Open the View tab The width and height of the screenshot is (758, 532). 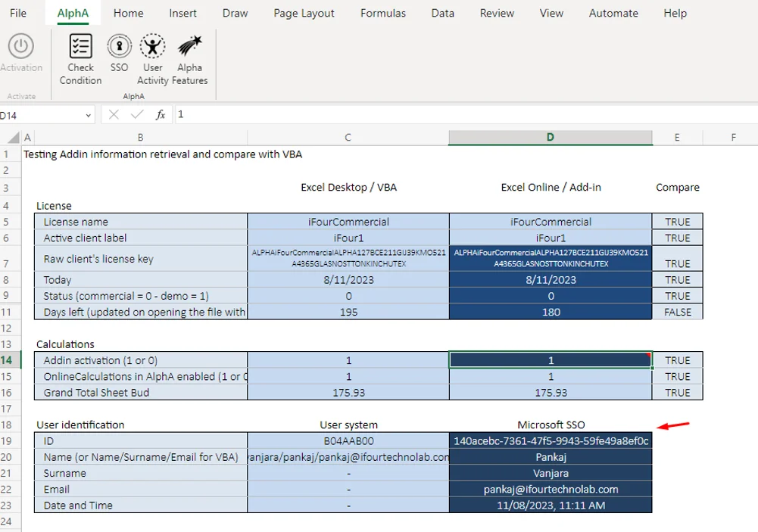point(551,13)
